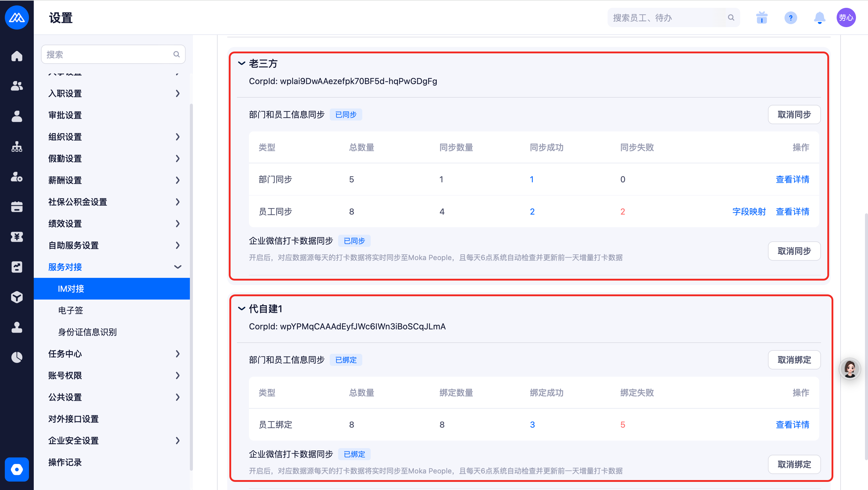This screenshot has height=490, width=868.
Task: Collapse the 老三方 section chevron
Action: [x=241, y=63]
